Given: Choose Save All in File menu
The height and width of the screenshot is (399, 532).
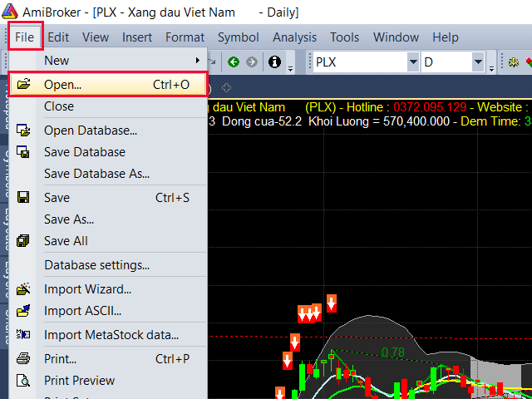Looking at the screenshot, I should pos(108,241).
